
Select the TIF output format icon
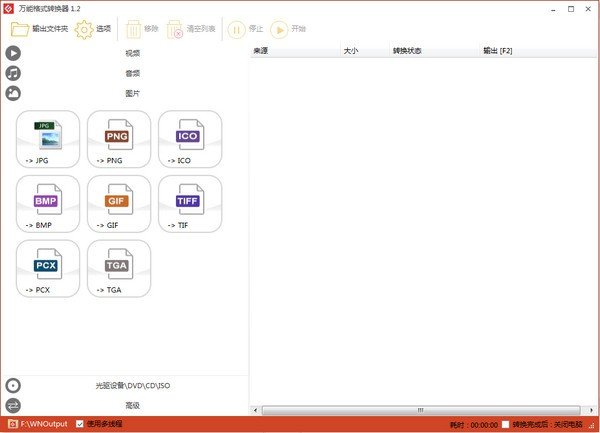click(189, 203)
